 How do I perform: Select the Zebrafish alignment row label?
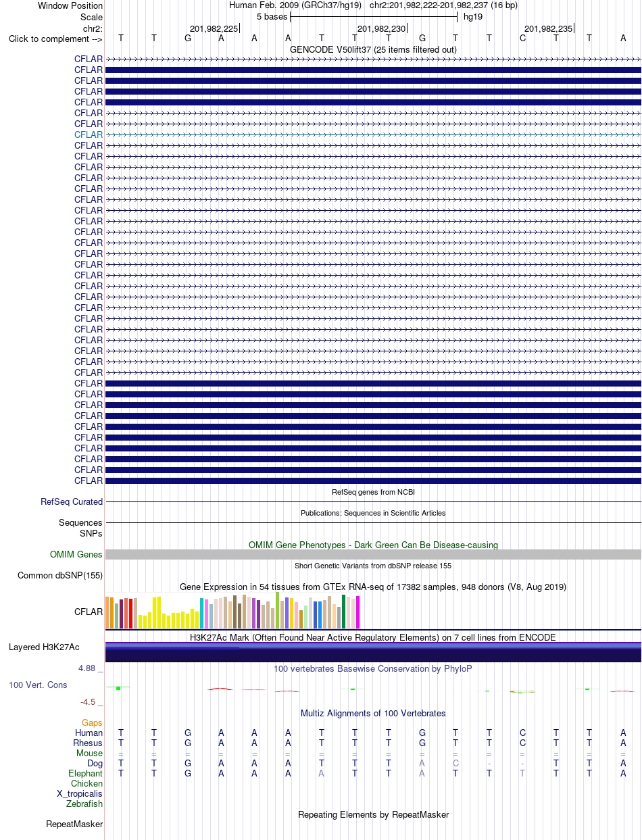(85, 804)
